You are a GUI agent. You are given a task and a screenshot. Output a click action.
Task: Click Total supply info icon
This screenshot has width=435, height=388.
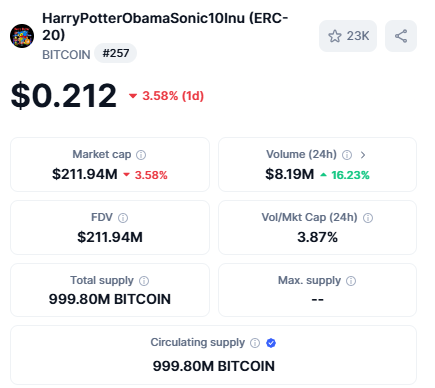click(144, 281)
